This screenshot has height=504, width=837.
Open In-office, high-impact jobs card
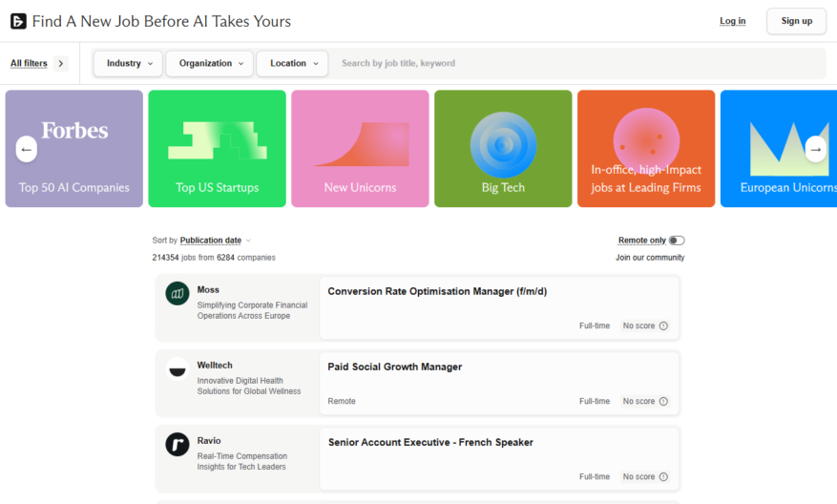(x=646, y=148)
